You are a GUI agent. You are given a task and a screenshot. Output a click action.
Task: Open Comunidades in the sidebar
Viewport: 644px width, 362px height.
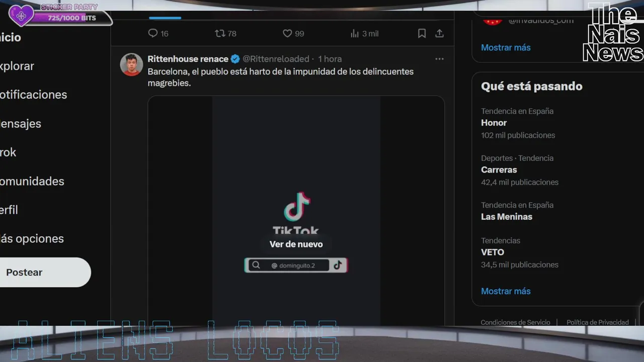(x=32, y=181)
